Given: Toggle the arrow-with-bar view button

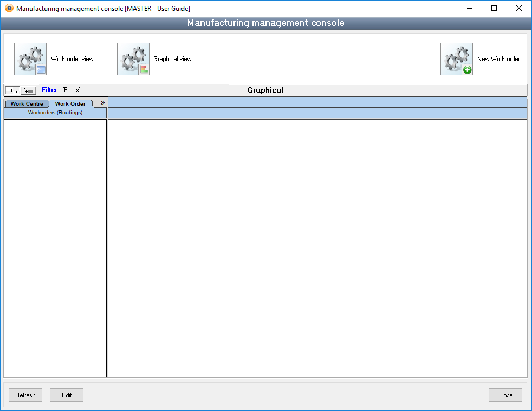Looking at the screenshot, I should pos(28,90).
